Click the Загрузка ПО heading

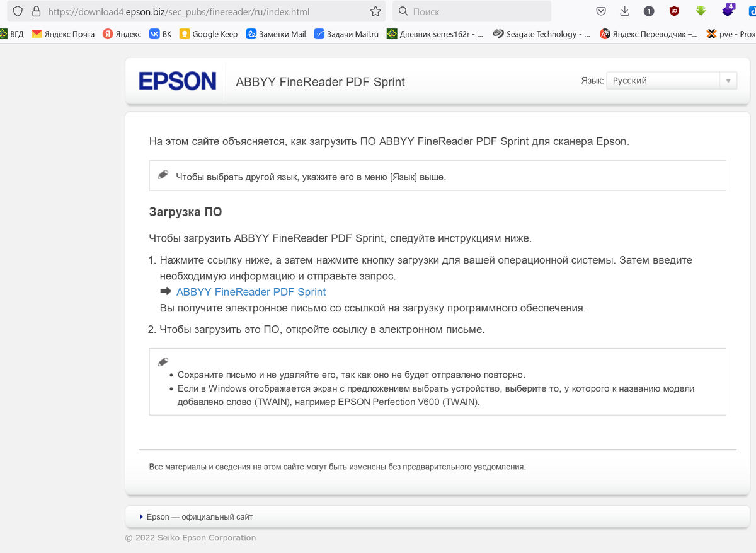[185, 212]
